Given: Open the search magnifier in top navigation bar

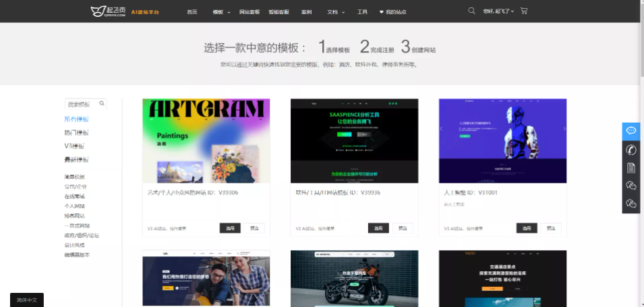Looking at the screenshot, I should [x=471, y=11].
